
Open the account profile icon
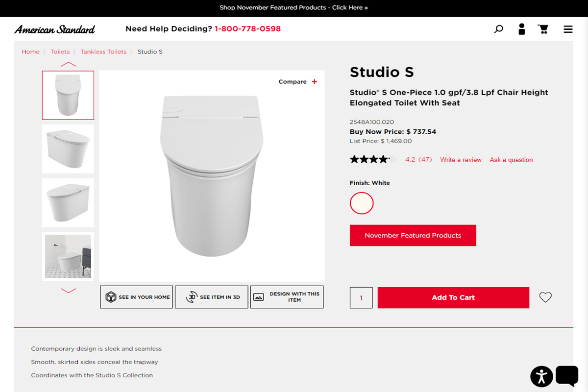(x=521, y=29)
